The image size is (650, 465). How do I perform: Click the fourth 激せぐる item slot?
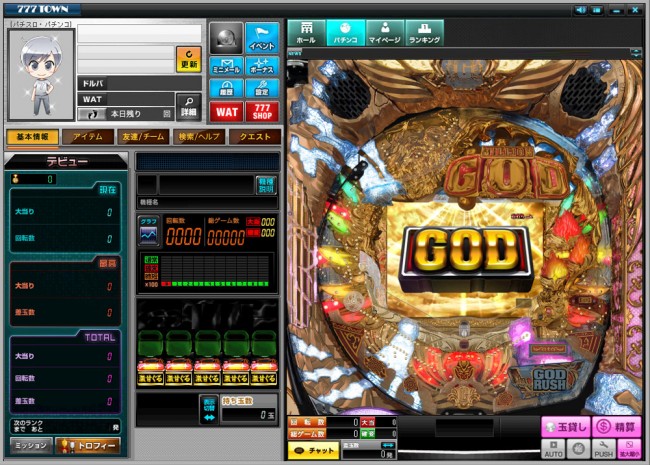(x=235, y=357)
